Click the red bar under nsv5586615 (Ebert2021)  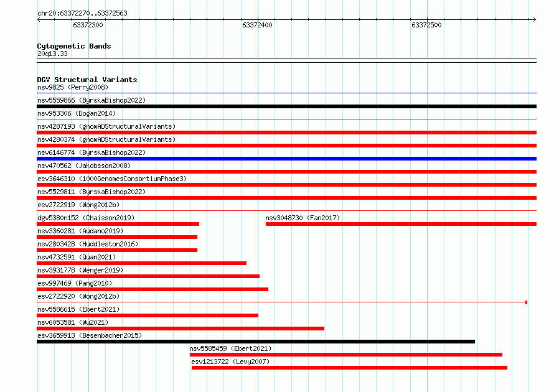[x=148, y=315]
